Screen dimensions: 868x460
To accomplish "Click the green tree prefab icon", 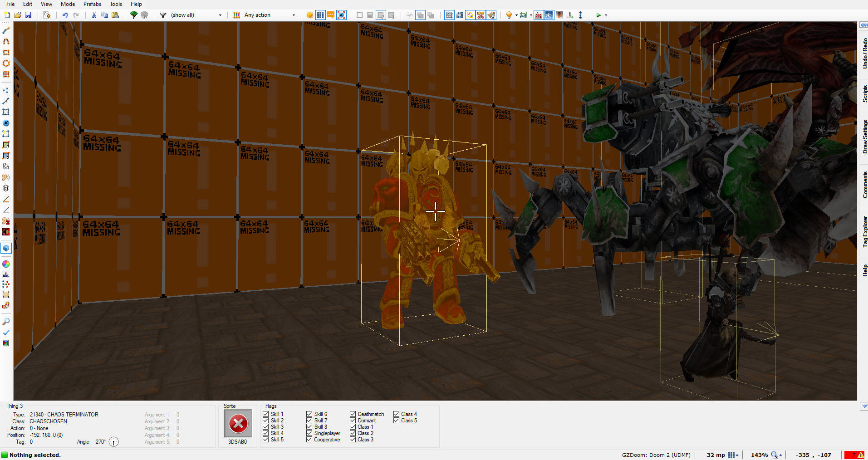I will point(134,15).
